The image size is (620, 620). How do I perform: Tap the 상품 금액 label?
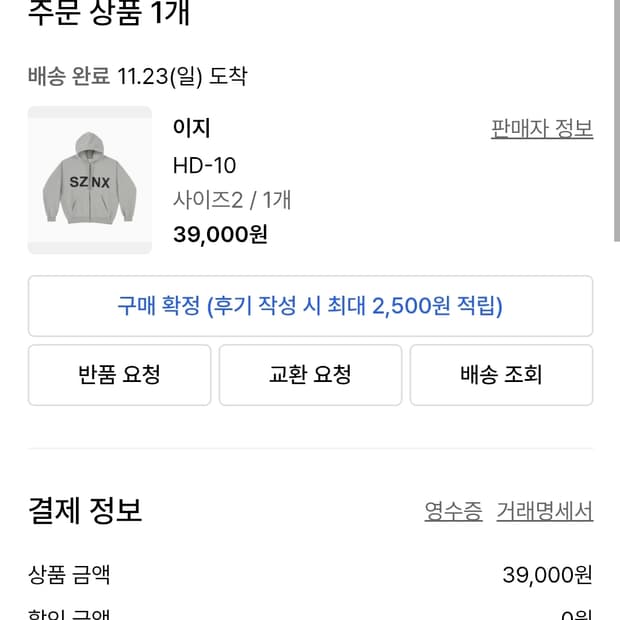[x=69, y=575]
